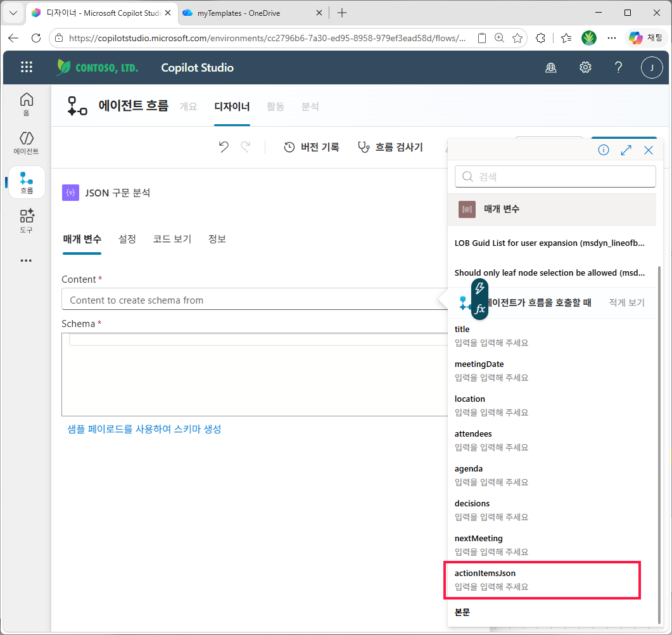Undo the last designer change
672x635 pixels.
224,147
